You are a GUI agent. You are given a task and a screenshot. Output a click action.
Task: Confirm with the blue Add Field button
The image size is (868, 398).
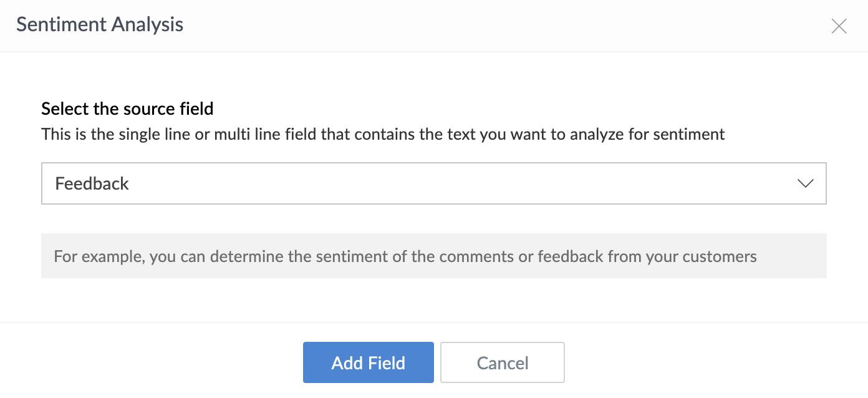368,362
